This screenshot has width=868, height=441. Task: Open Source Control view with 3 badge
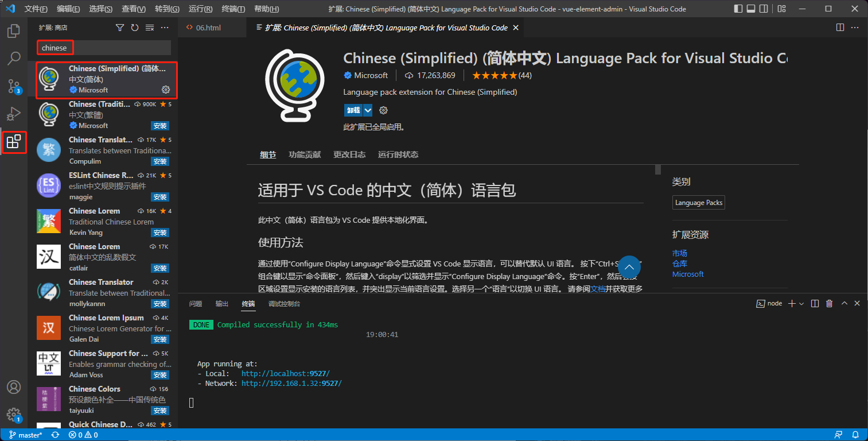pyautogui.click(x=14, y=86)
